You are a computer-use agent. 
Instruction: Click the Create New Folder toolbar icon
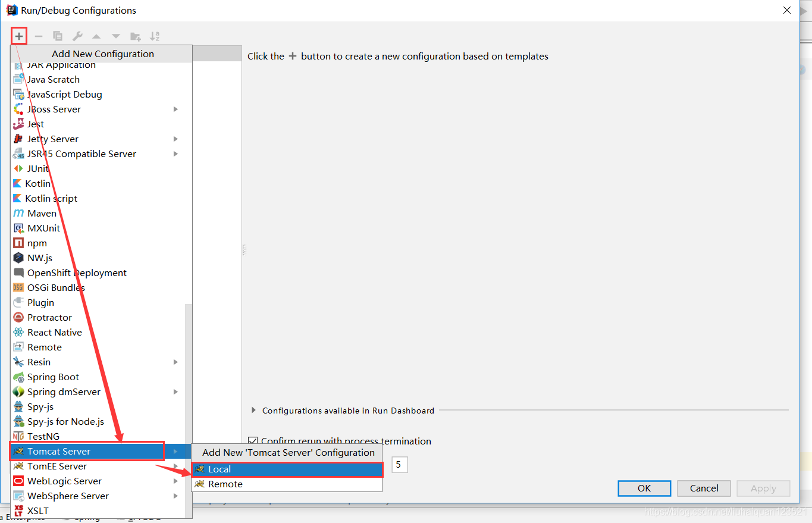click(136, 36)
